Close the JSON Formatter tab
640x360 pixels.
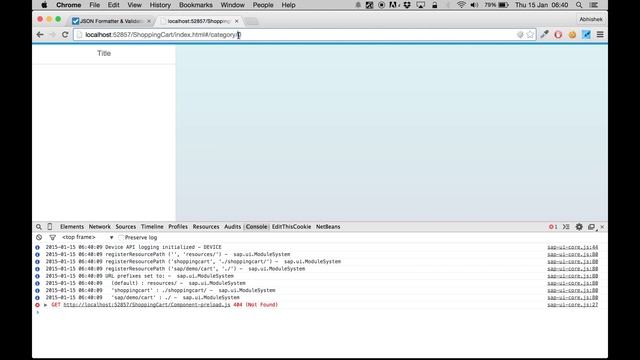(x=149, y=21)
